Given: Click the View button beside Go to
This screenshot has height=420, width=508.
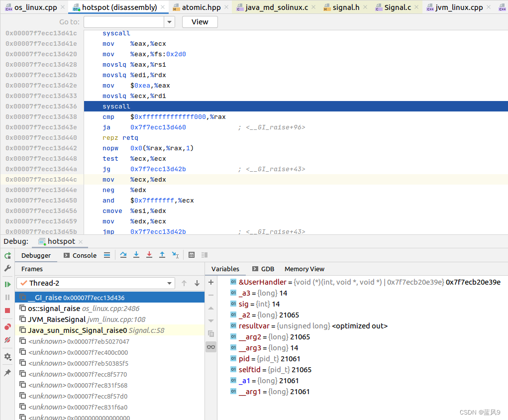Looking at the screenshot, I should pyautogui.click(x=200, y=22).
